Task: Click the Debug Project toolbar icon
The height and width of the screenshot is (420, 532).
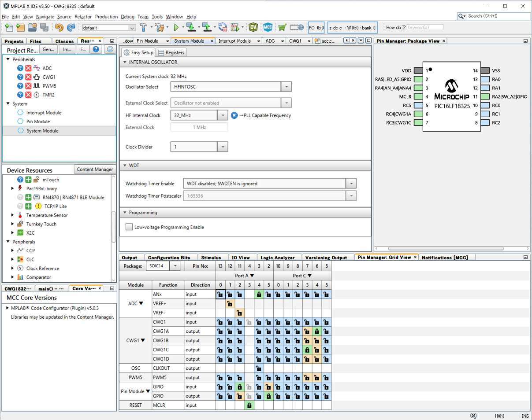Action: pos(234,27)
